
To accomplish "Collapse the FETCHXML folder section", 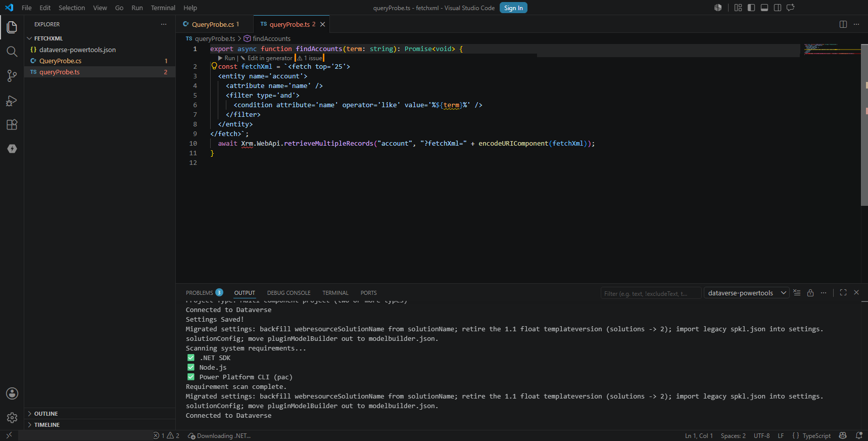I will (100, 38).
